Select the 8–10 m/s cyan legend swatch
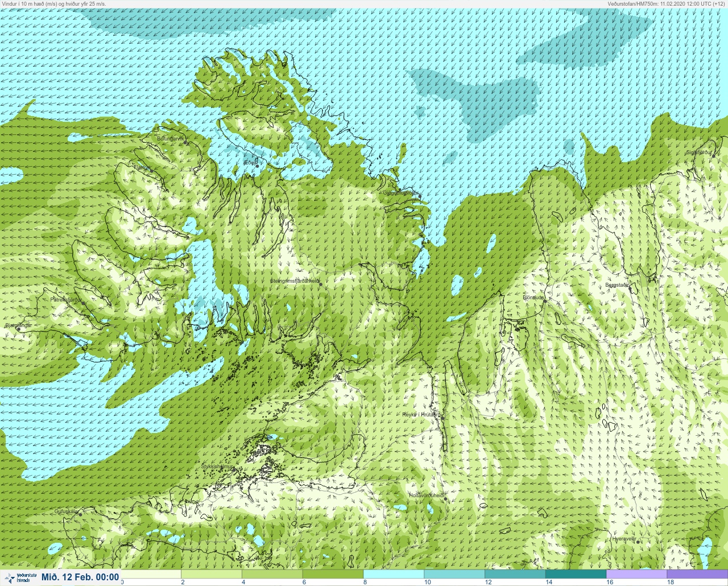The image size is (728, 586). [x=394, y=574]
